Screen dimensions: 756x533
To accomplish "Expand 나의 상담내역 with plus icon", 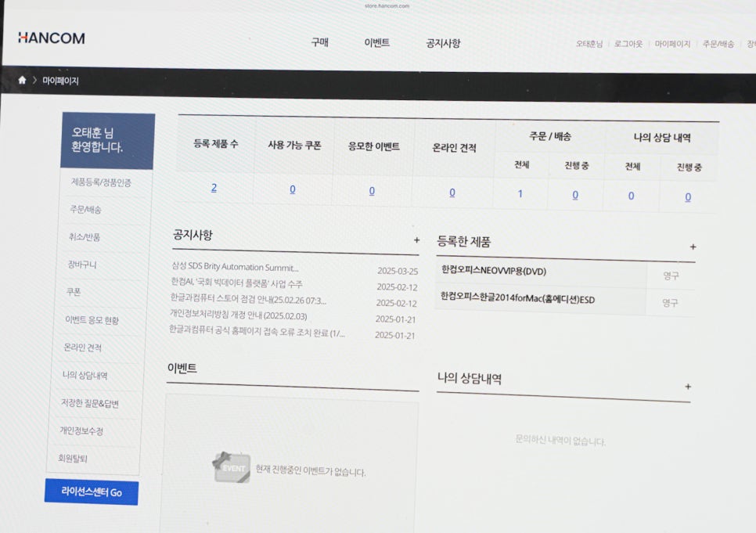I will point(688,387).
